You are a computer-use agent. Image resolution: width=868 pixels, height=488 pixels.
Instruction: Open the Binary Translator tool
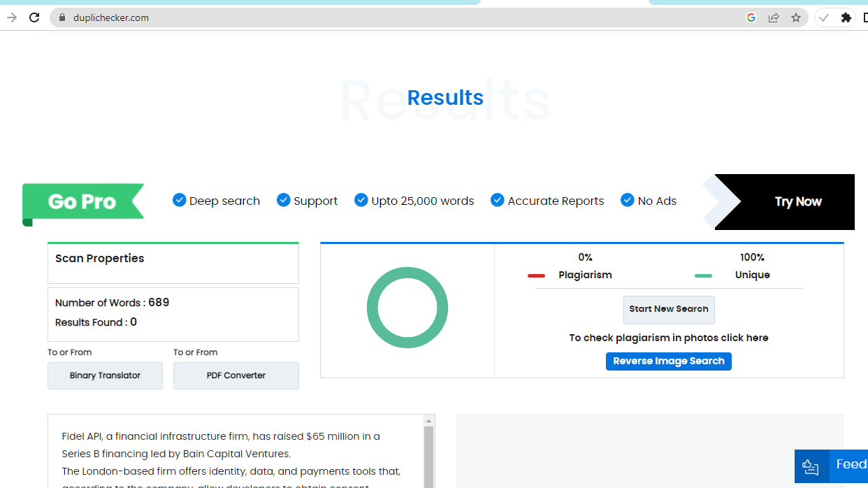pyautogui.click(x=105, y=375)
